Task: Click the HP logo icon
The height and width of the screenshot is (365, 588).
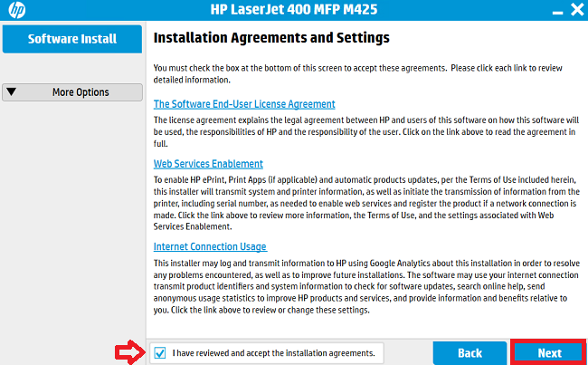Action: 17,10
